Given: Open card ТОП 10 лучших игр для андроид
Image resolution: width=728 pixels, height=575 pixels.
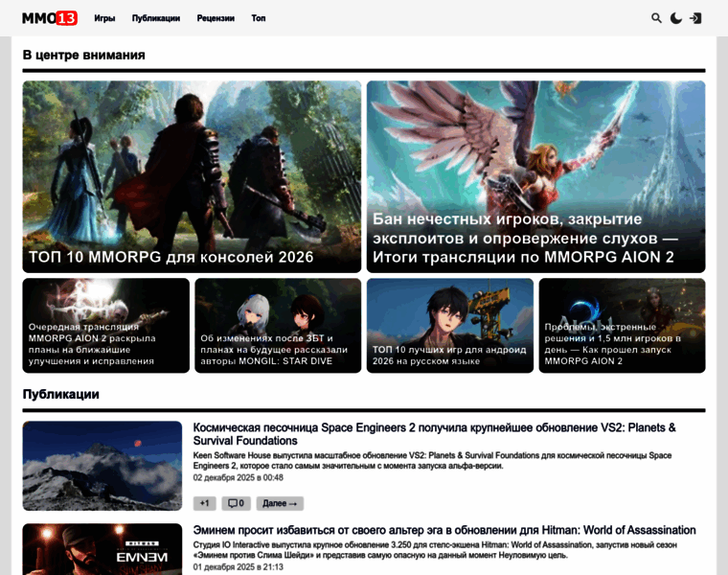Looking at the screenshot, I should click(450, 326).
